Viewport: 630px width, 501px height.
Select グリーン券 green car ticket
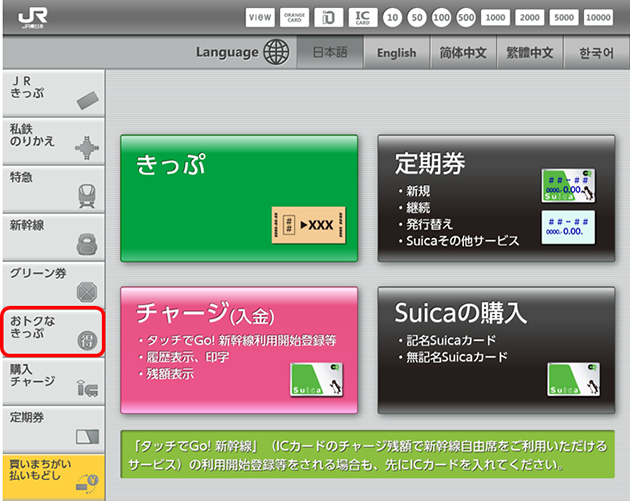pyautogui.click(x=53, y=285)
